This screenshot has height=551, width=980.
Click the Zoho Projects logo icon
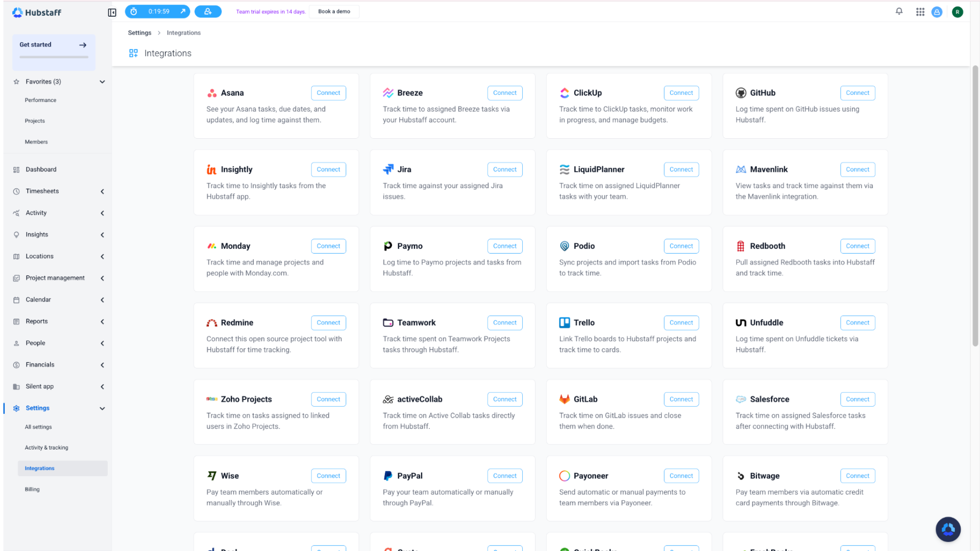tap(212, 399)
